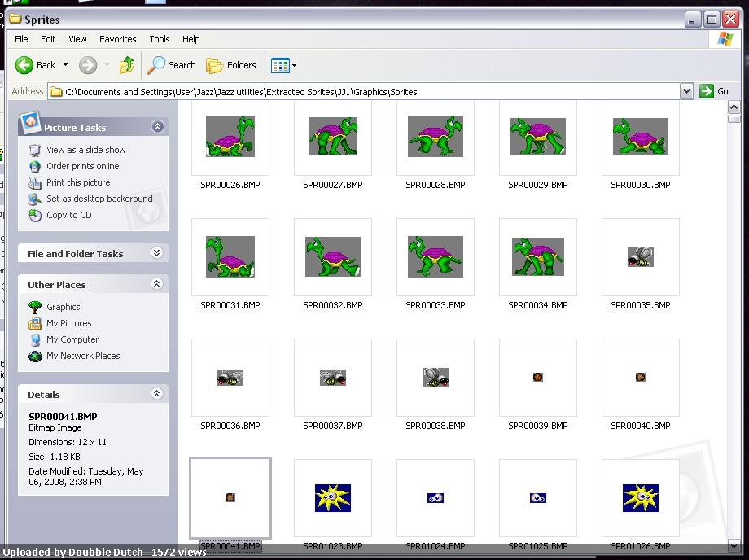Select the SPR00026.BMP turtle thumbnail
Screen dimensions: 749x560
230,137
